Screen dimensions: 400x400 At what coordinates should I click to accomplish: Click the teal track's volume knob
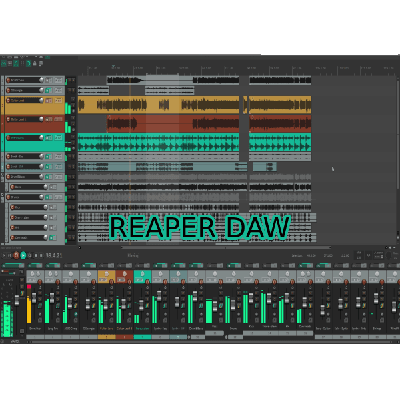(x=41, y=138)
